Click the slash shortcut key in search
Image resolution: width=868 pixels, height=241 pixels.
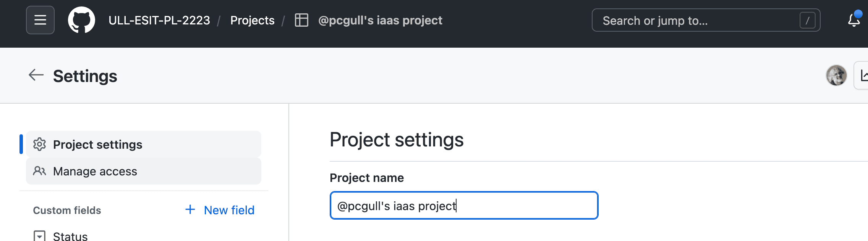click(x=807, y=21)
